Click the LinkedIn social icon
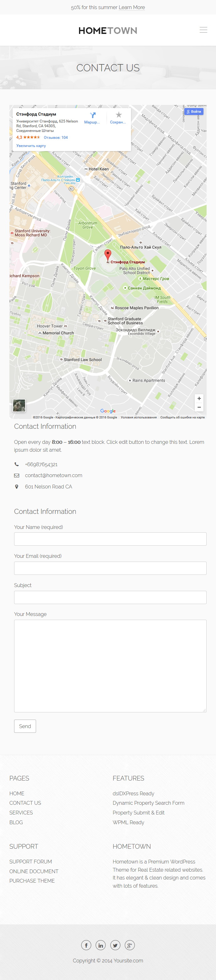This screenshot has width=216, height=980. coord(101,945)
